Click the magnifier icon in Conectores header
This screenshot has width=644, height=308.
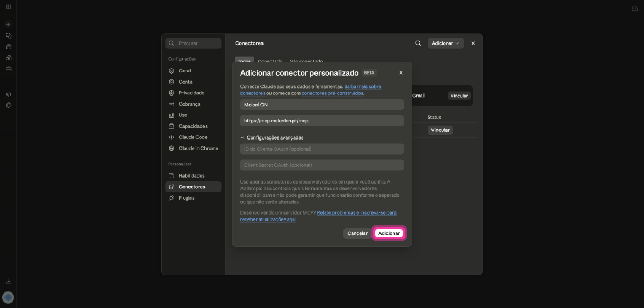418,43
